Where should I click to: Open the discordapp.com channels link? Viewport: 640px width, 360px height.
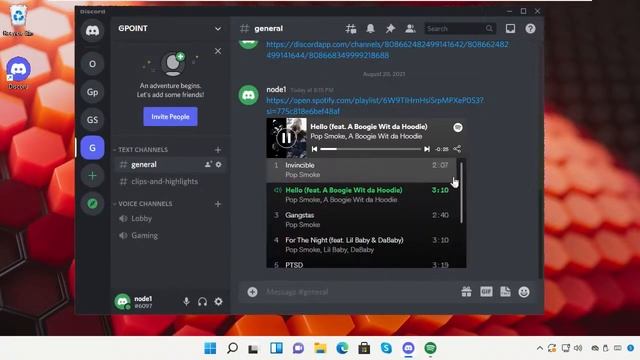[x=387, y=50]
